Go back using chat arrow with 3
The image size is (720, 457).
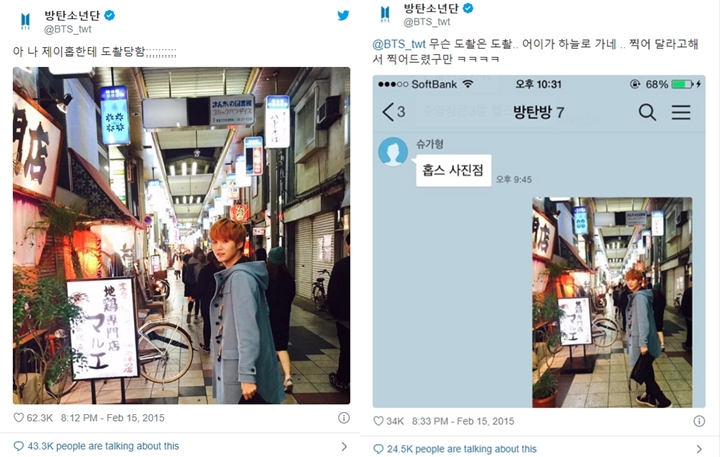click(394, 112)
